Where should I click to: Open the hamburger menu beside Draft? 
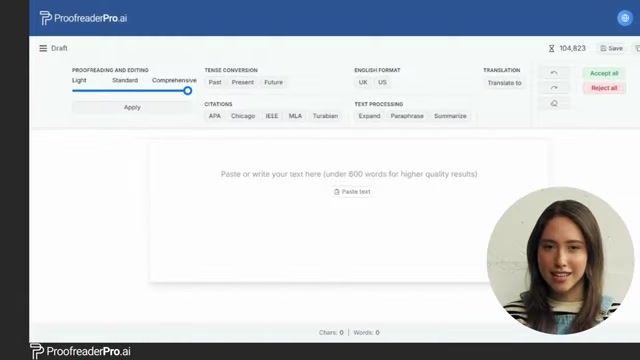43,48
